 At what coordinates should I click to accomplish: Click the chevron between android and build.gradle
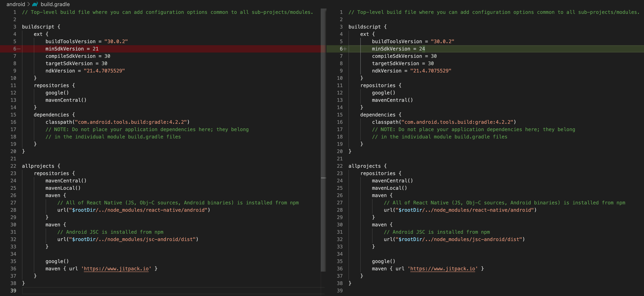click(28, 4)
